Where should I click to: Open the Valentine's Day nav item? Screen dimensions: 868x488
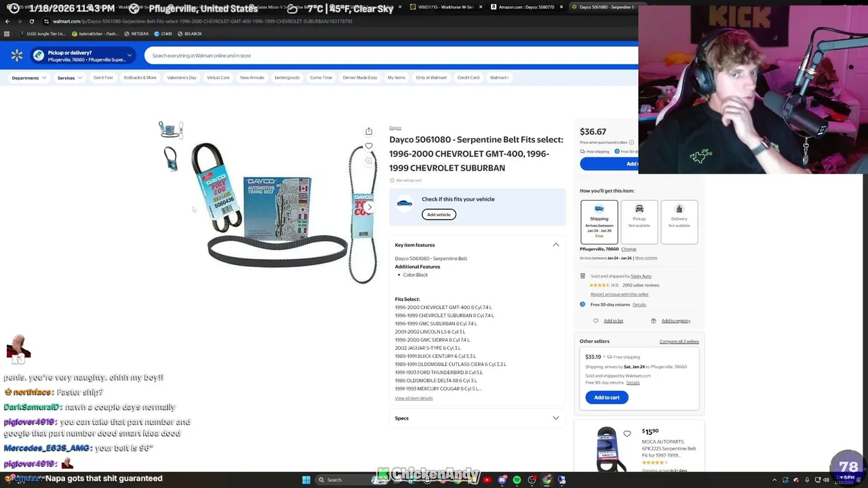182,77
